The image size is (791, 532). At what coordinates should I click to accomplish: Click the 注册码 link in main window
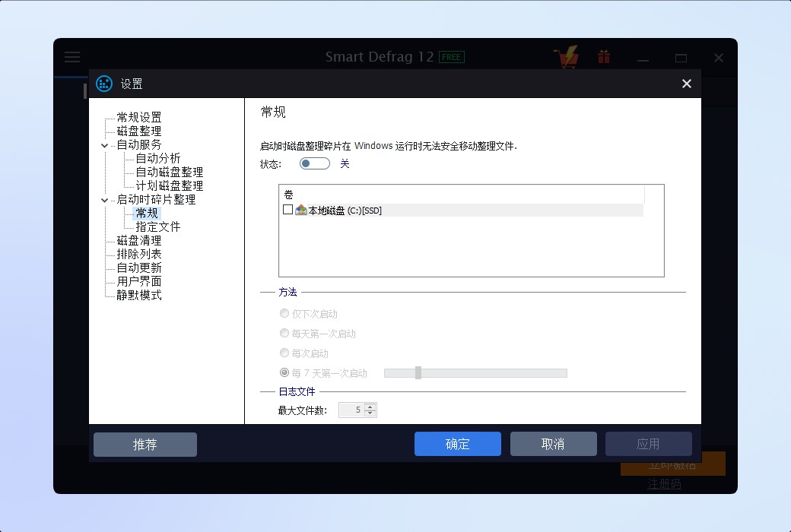pyautogui.click(x=665, y=484)
